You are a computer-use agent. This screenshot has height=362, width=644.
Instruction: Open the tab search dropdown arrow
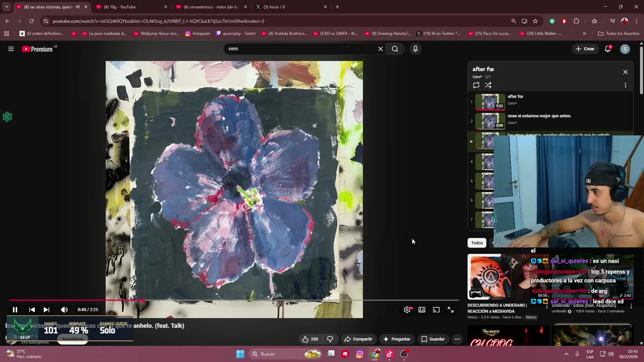[x=7, y=7]
